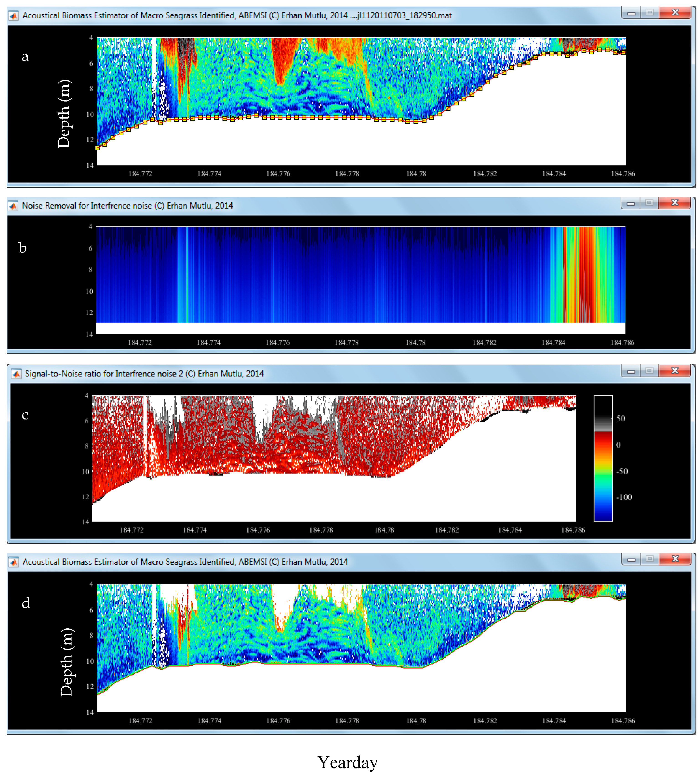Close the Signal-to-Noise ratio window
This screenshot has height=775, width=700.
coord(675,371)
